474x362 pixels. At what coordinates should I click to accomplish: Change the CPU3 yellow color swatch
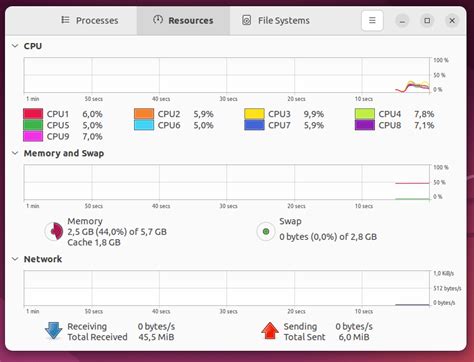(x=254, y=114)
